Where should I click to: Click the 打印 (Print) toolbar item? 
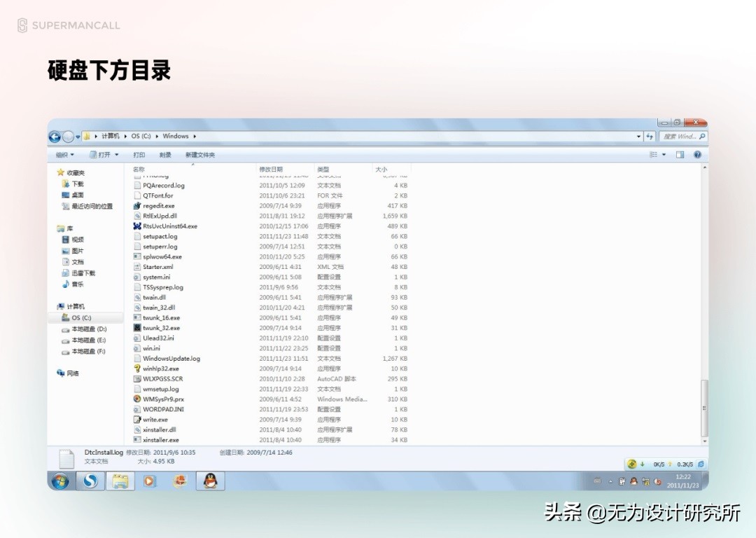tap(139, 155)
